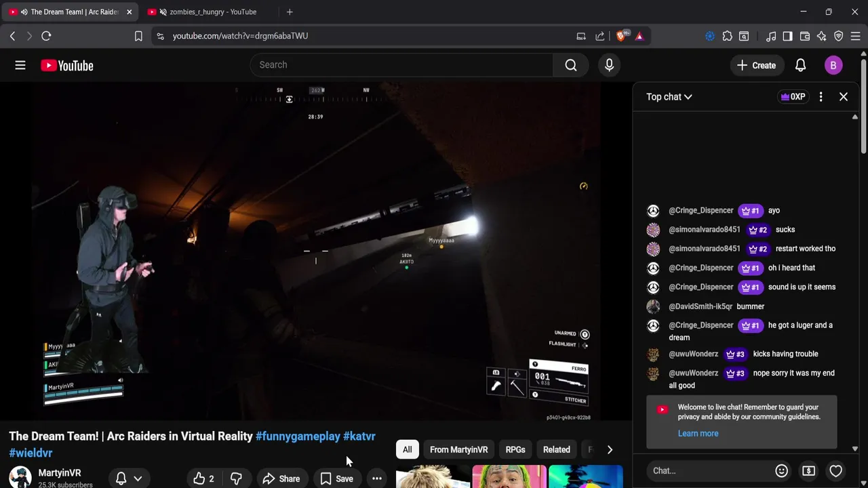Open the browser extensions puzzle icon
The image size is (868, 488).
pyautogui.click(x=727, y=36)
